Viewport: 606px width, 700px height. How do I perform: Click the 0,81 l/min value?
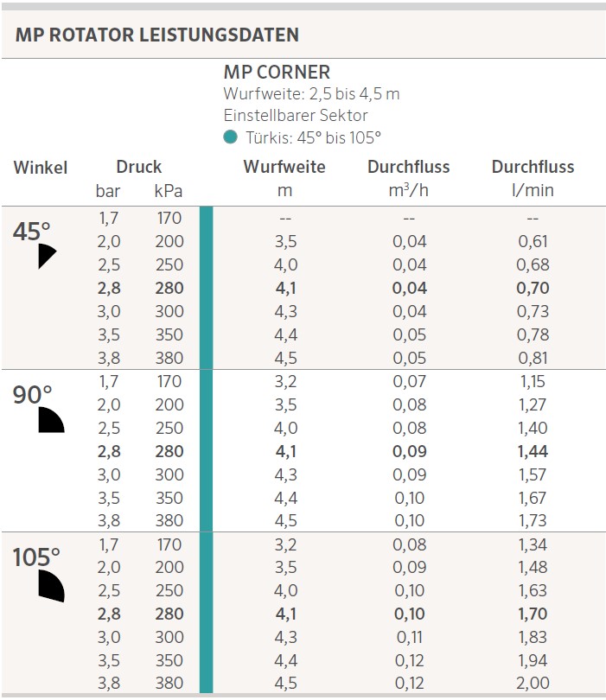point(533,358)
